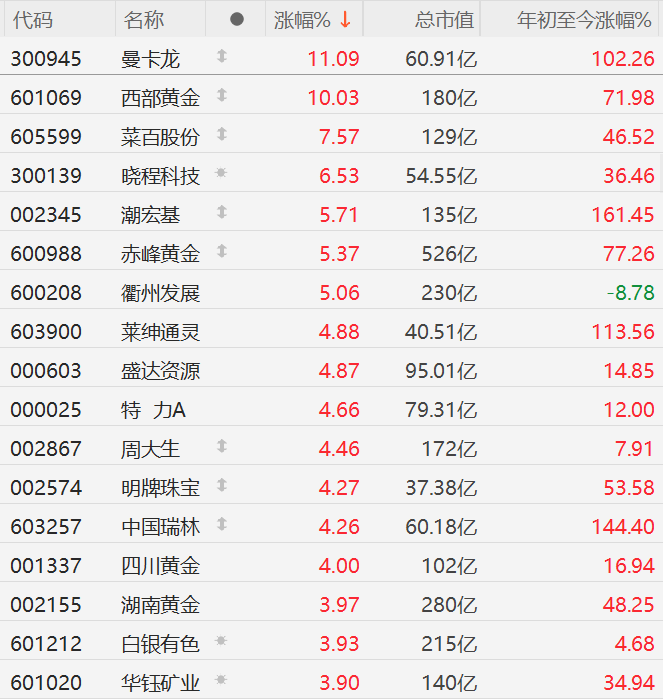Image resolution: width=663 pixels, height=699 pixels.
Task: Click the 37.38亿 market cap cell
Action: 441,488
